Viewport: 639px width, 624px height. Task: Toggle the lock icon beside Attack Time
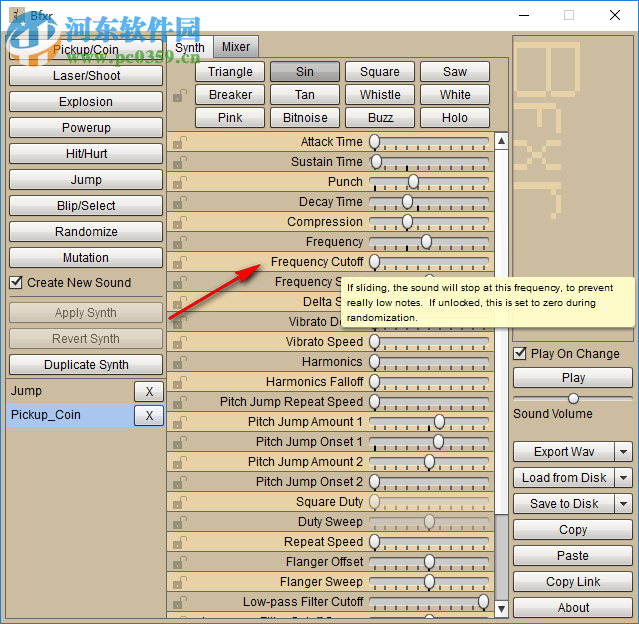[180, 142]
